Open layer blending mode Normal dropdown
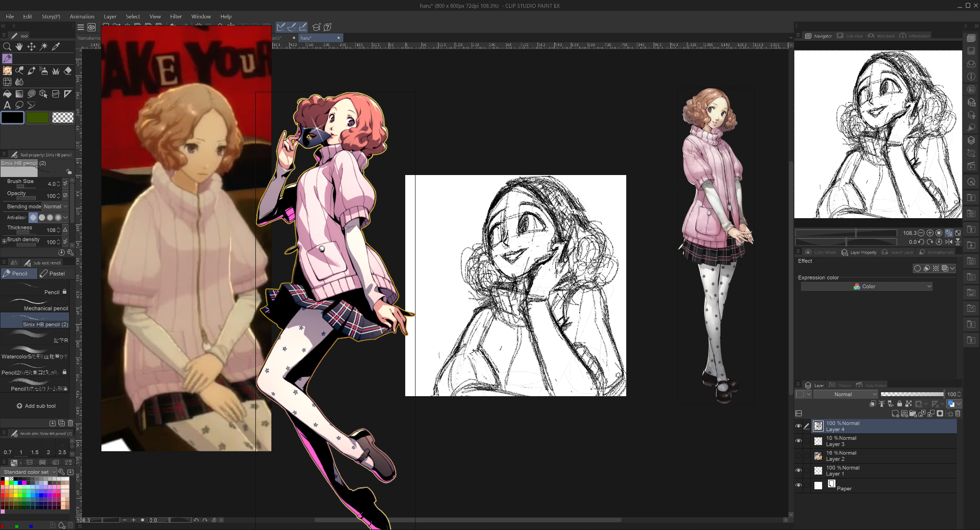 click(846, 394)
